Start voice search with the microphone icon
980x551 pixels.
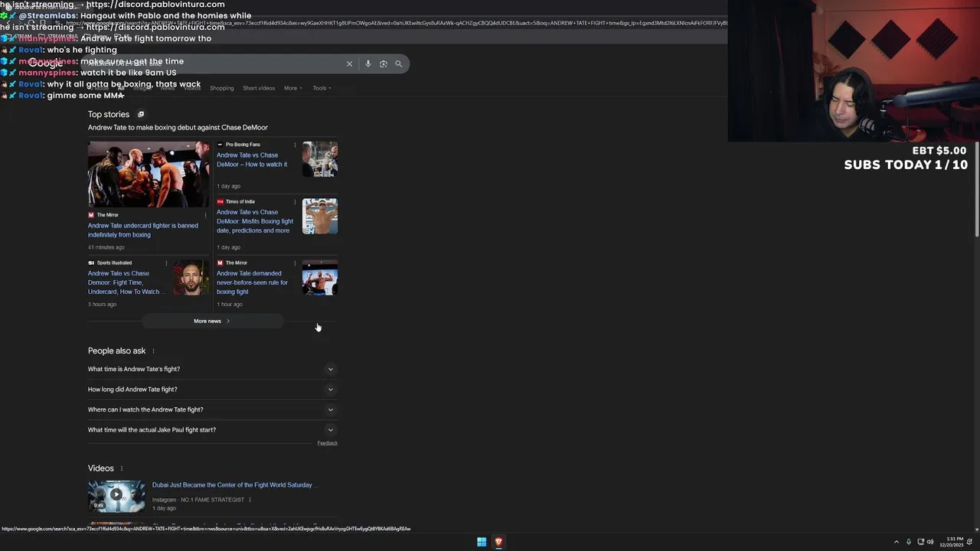pos(368,64)
